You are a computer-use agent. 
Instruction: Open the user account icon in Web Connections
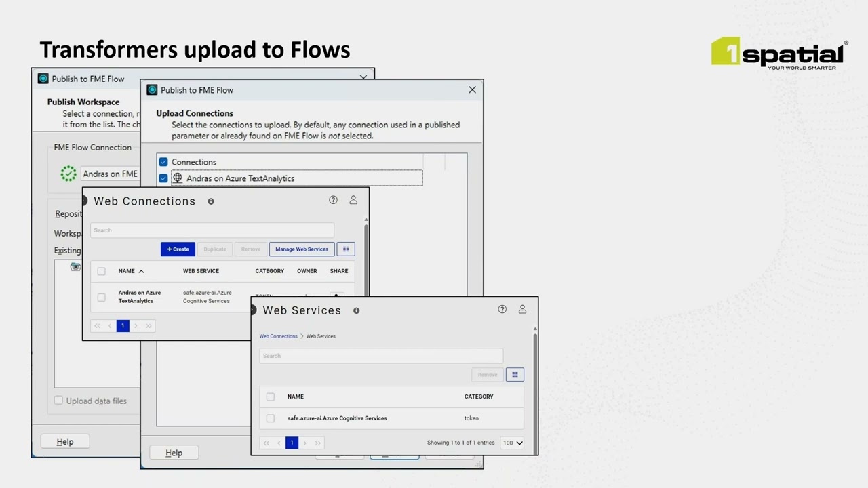coord(353,200)
